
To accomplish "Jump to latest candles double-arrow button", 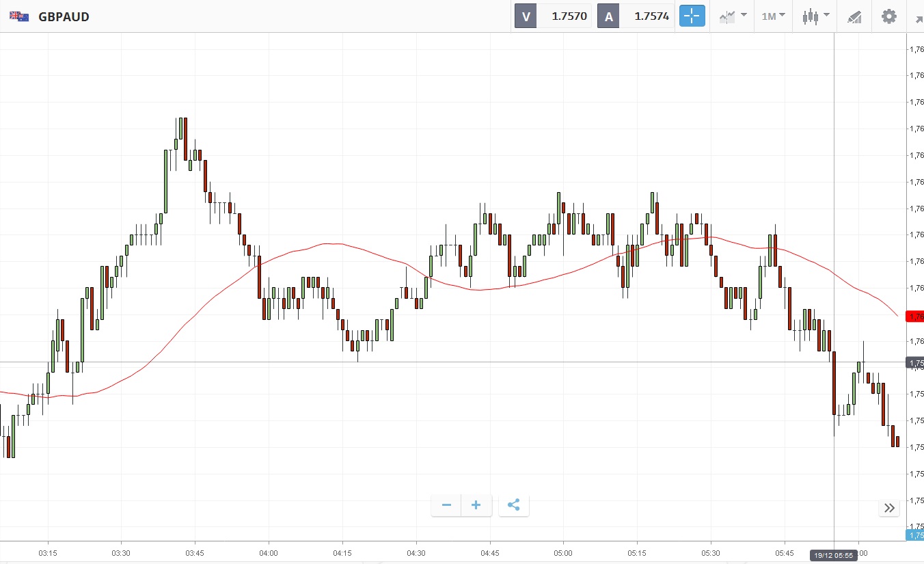I will [x=889, y=507].
